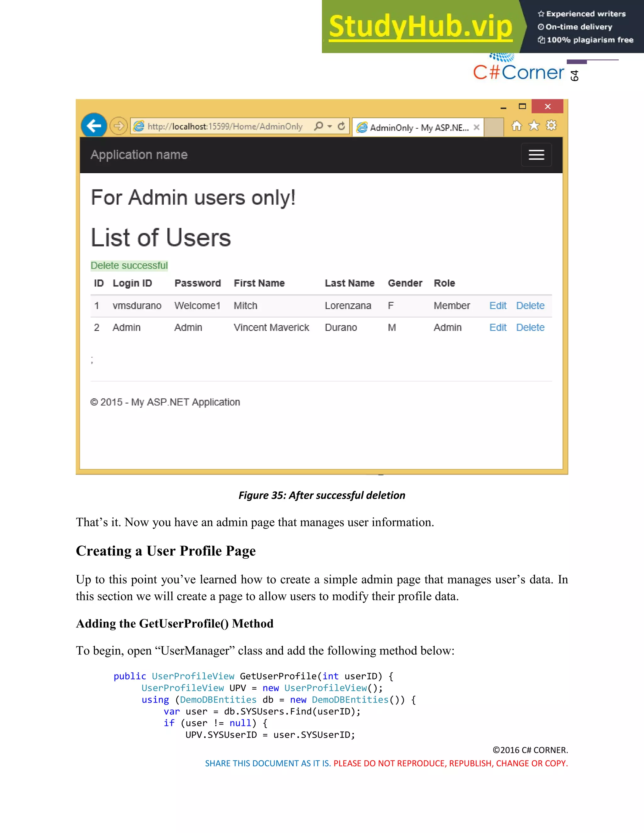This screenshot has width=644, height=833.
Task: Click the browser forward arrow button
Action: (119, 126)
